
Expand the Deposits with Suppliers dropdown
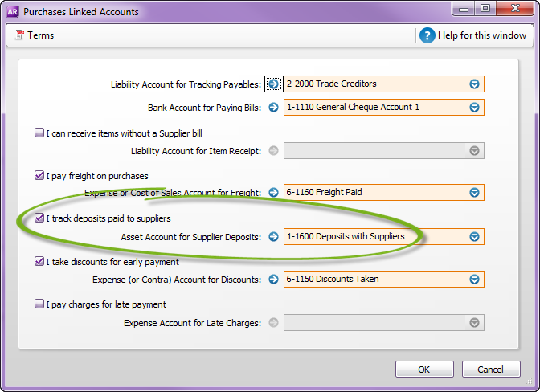point(474,236)
